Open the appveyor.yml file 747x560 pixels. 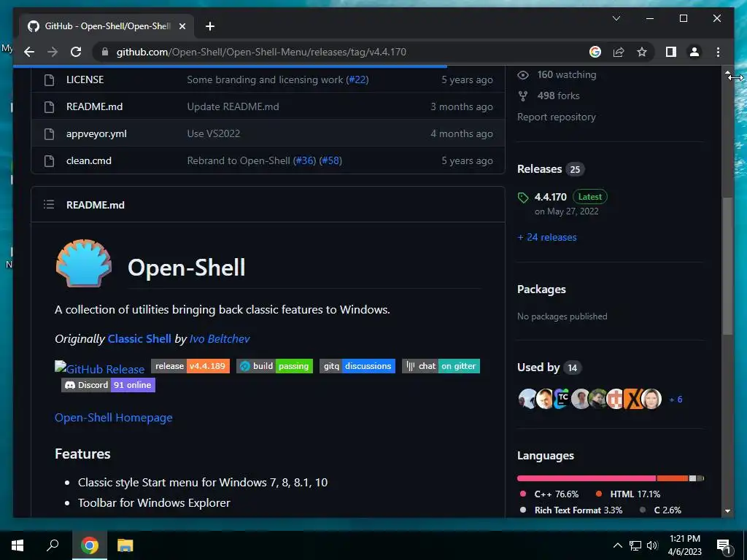96,134
